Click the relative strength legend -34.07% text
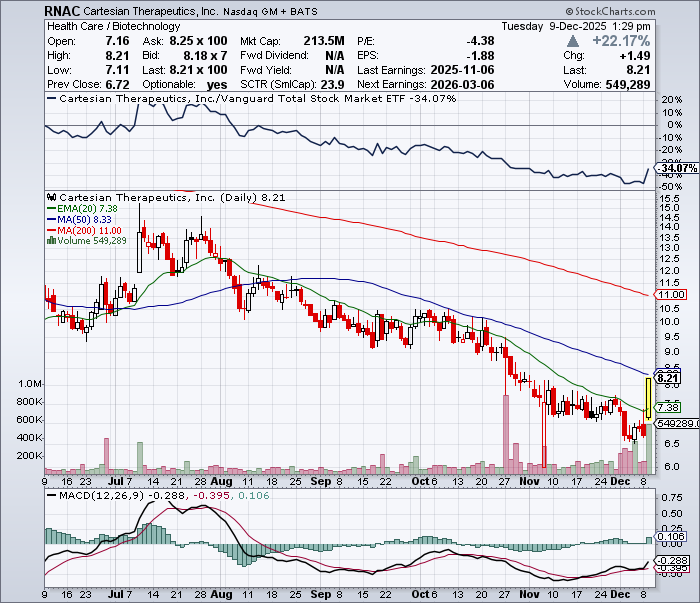The image size is (700, 603). point(432,99)
